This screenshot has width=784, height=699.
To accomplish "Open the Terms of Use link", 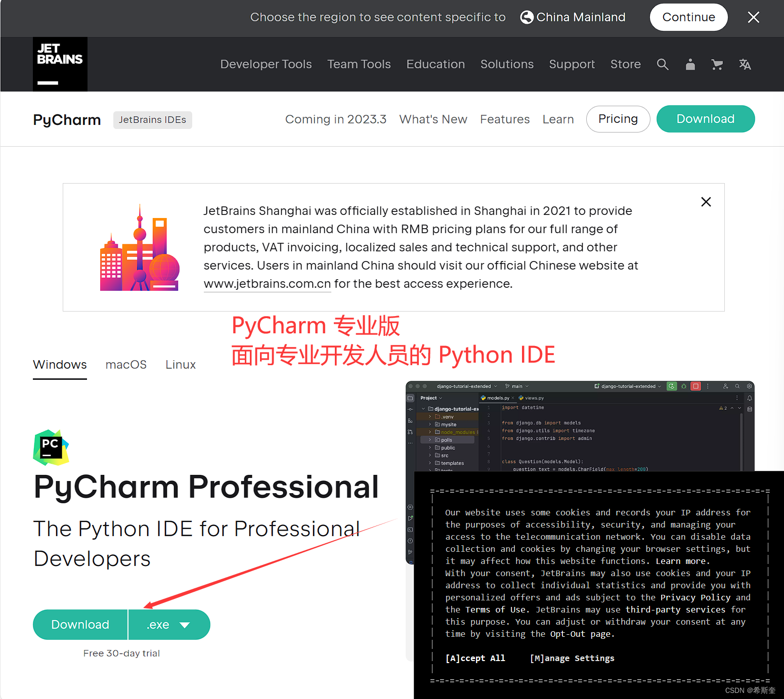I will click(496, 609).
